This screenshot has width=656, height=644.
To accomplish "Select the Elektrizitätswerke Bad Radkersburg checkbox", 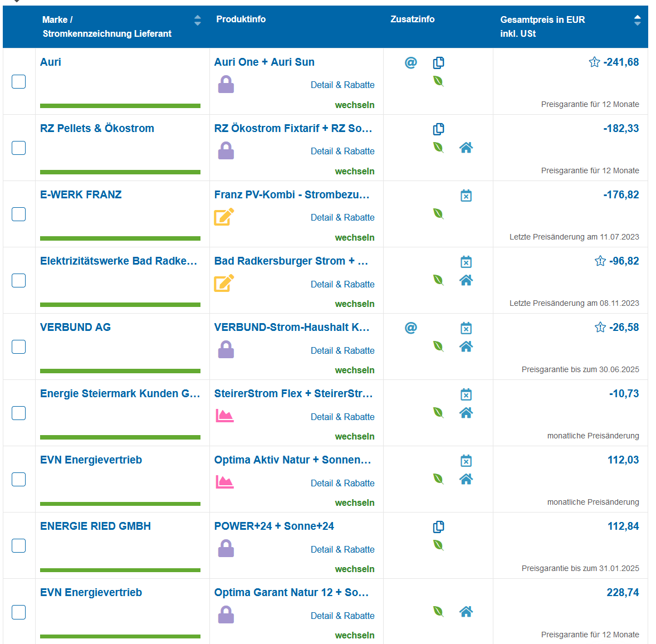I will [18, 280].
